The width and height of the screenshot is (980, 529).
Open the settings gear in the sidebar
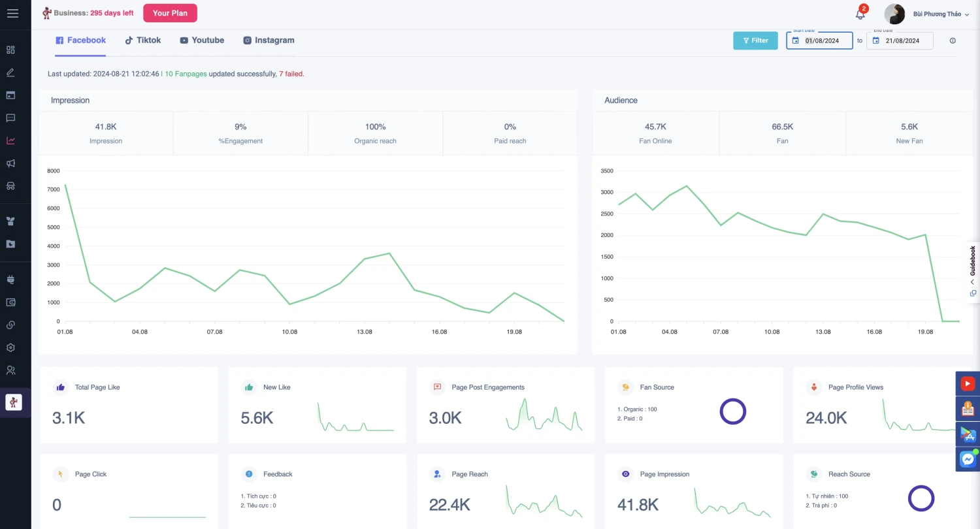click(x=10, y=347)
